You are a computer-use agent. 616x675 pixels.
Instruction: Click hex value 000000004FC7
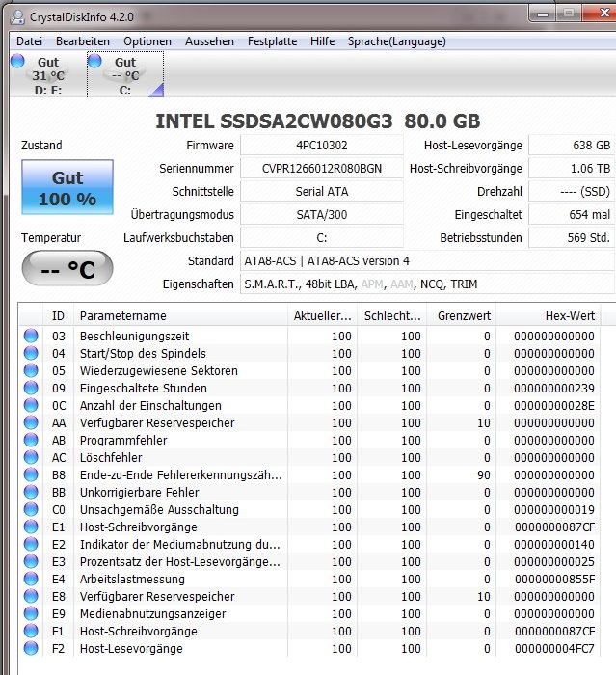[x=554, y=648]
